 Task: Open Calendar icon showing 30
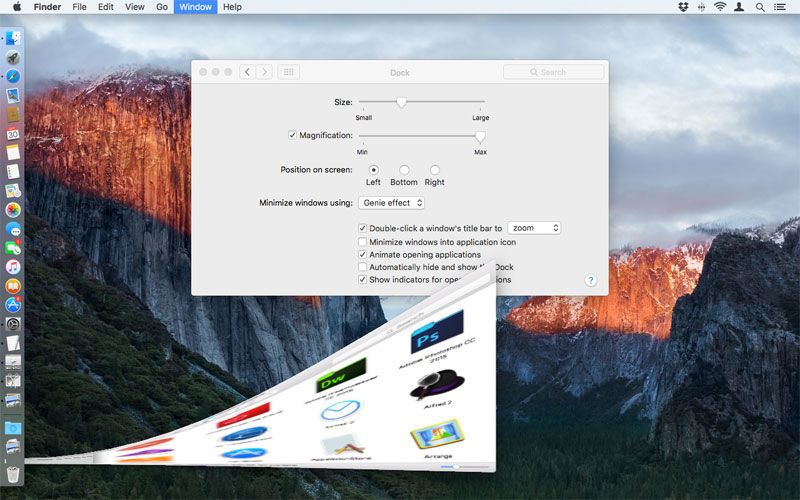click(x=13, y=133)
